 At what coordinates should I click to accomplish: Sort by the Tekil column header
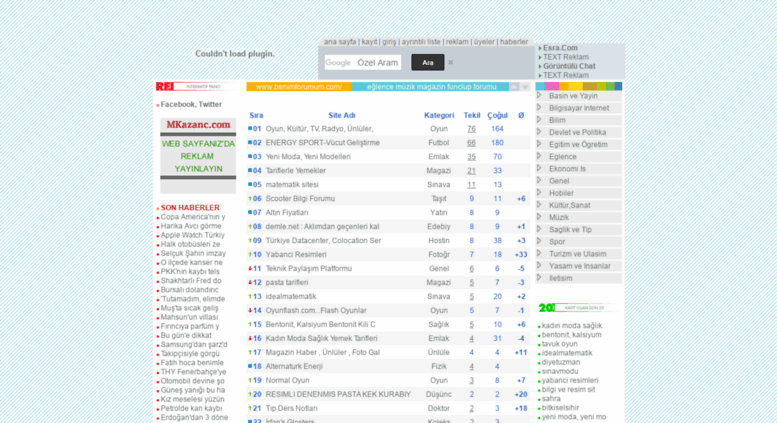click(472, 115)
